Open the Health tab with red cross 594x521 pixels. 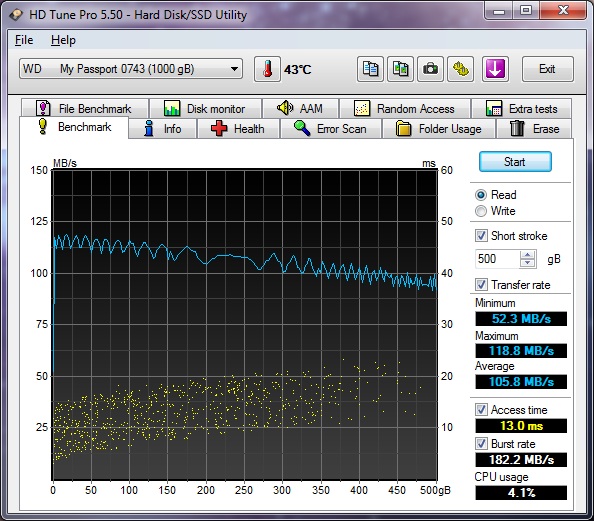pos(238,129)
